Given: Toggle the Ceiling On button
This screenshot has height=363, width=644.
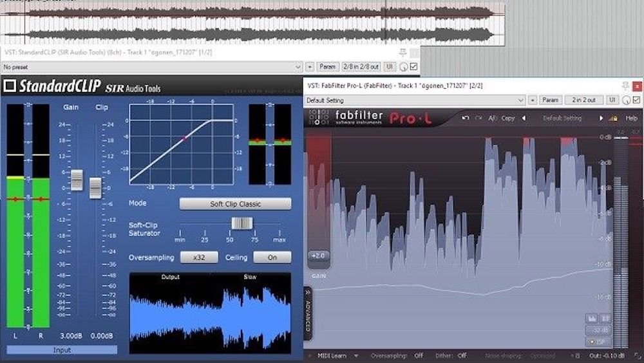Looking at the screenshot, I should 272,257.
